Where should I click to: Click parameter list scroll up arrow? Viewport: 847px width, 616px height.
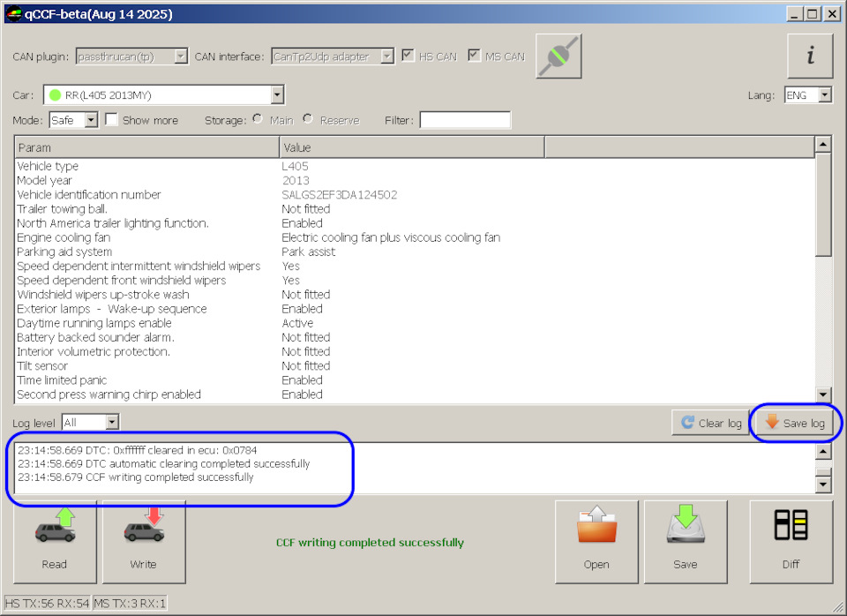(822, 144)
